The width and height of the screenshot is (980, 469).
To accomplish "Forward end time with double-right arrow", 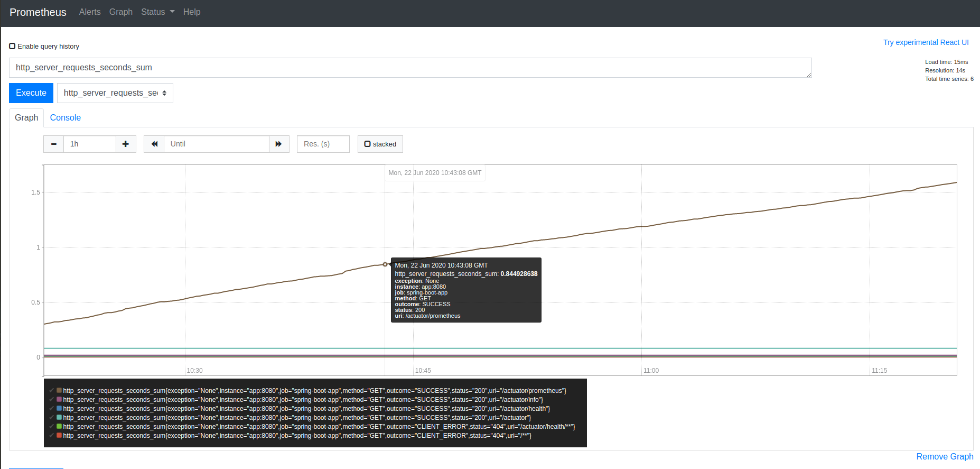I will click(x=279, y=144).
